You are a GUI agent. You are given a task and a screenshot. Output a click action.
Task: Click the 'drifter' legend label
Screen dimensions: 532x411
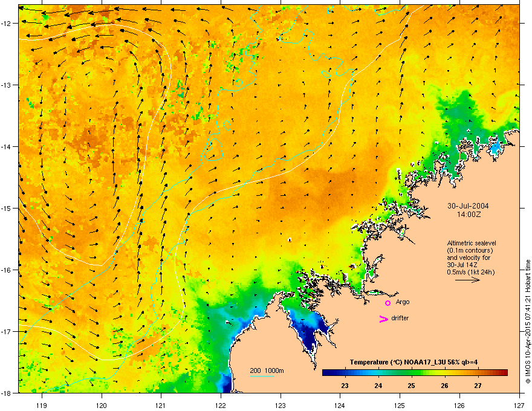[400, 318]
